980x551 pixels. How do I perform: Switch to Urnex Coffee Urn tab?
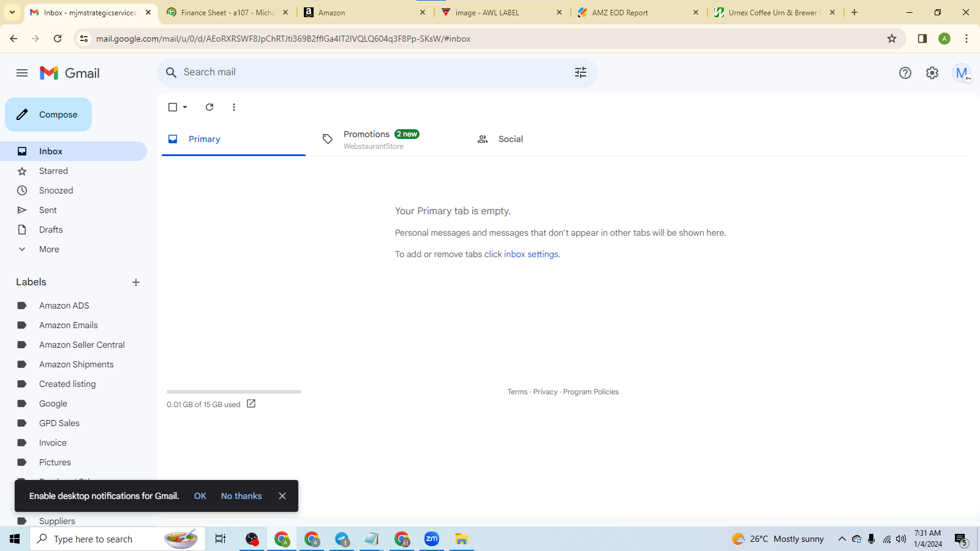(x=775, y=12)
